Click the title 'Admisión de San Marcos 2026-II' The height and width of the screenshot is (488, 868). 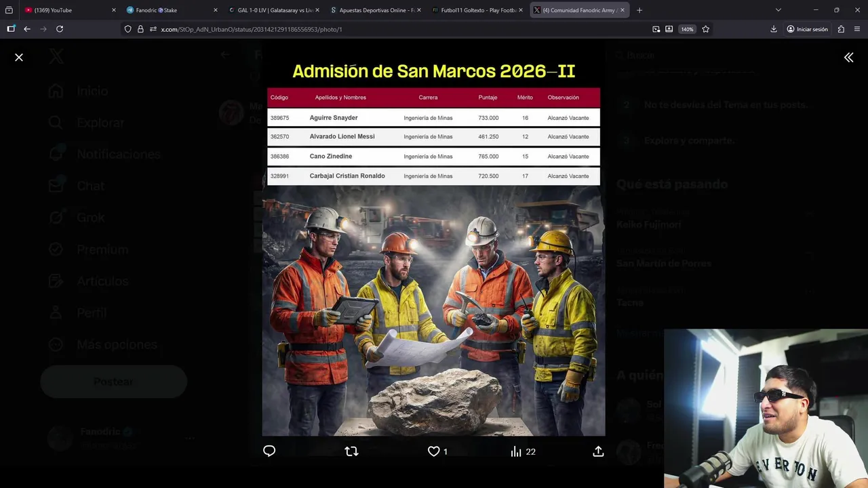coord(433,71)
